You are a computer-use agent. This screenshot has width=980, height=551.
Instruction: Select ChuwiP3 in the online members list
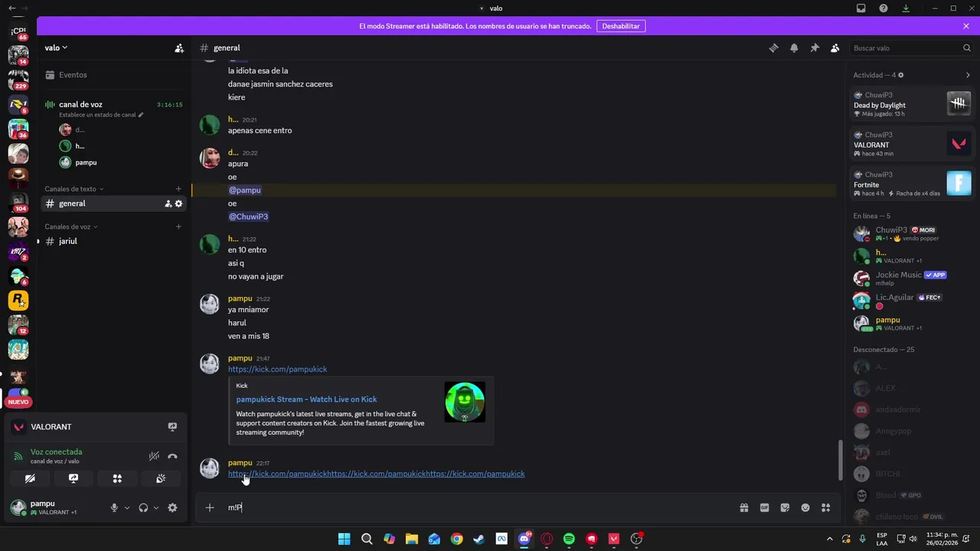tap(912, 233)
